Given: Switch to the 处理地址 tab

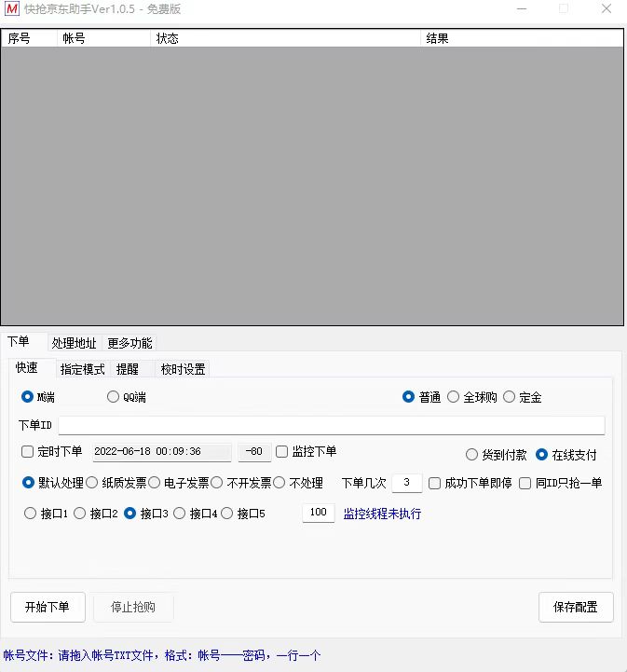Looking at the screenshot, I should [75, 343].
